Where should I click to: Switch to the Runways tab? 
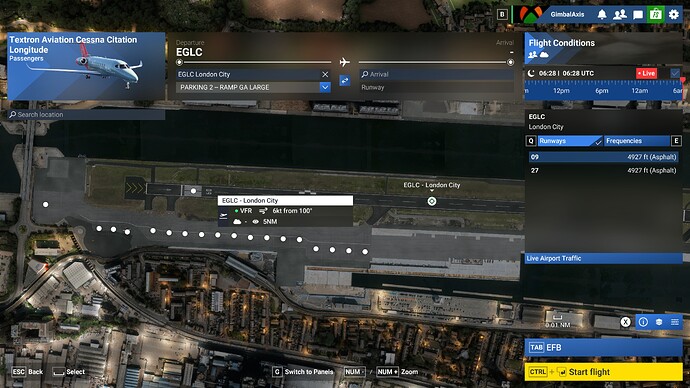coord(570,141)
